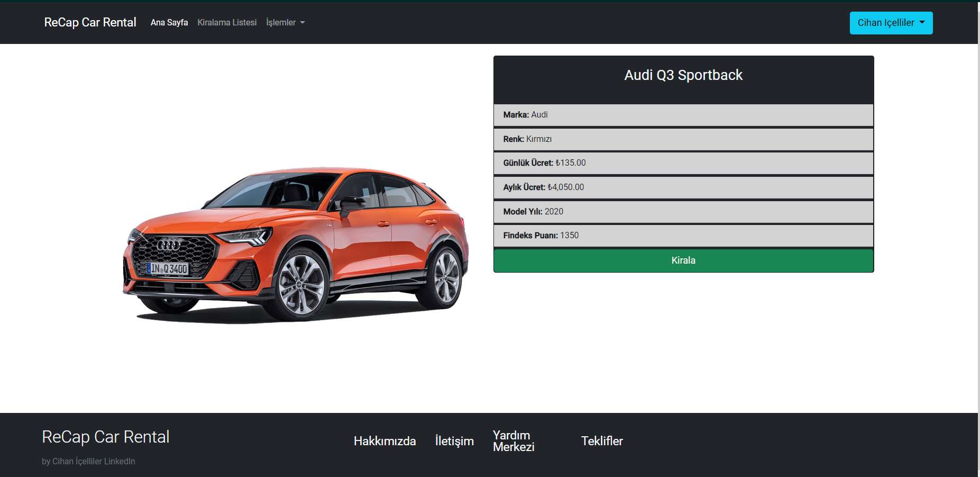Open İletişim footer link
Image resolution: width=980 pixels, height=477 pixels.
point(454,441)
